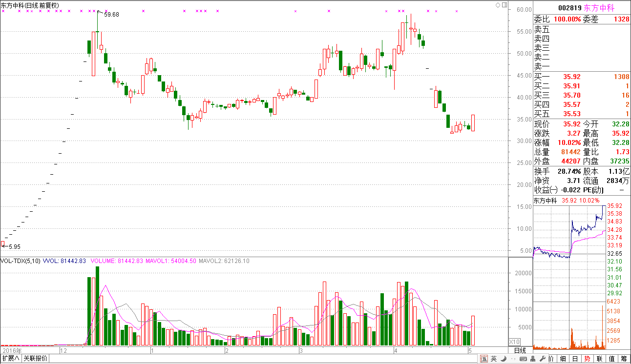Click the tallest green volume bar
The width and height of the screenshot is (631, 364).
tap(98, 305)
